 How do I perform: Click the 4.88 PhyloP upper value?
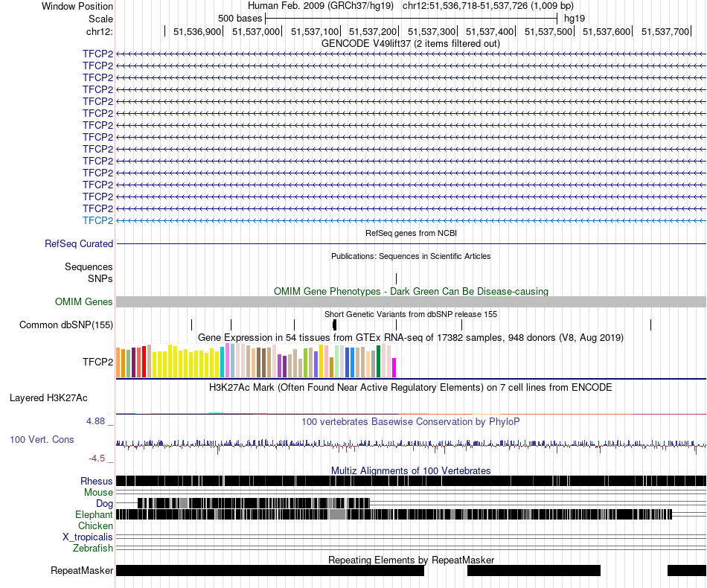pos(95,421)
